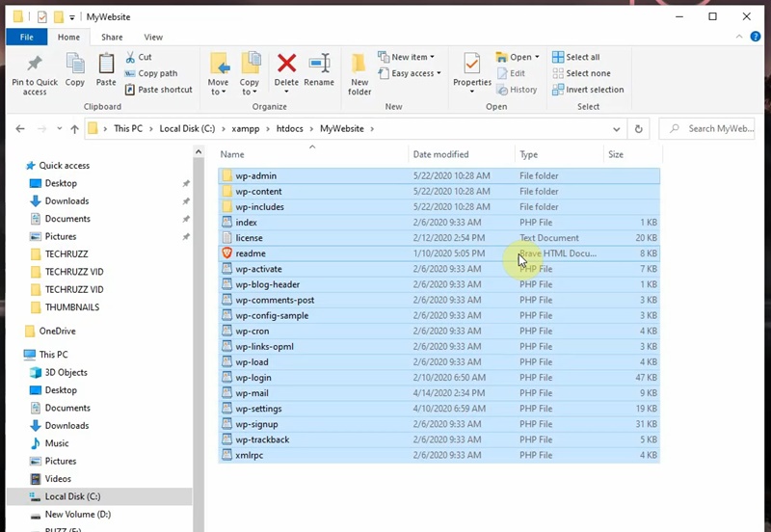Click htdocs in the address path
771x532 pixels.
point(290,129)
